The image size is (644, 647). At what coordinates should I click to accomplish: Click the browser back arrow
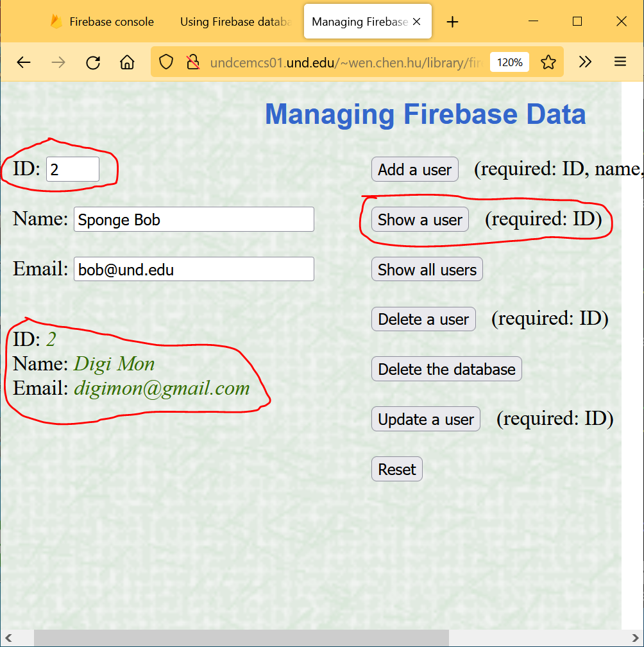click(x=24, y=62)
